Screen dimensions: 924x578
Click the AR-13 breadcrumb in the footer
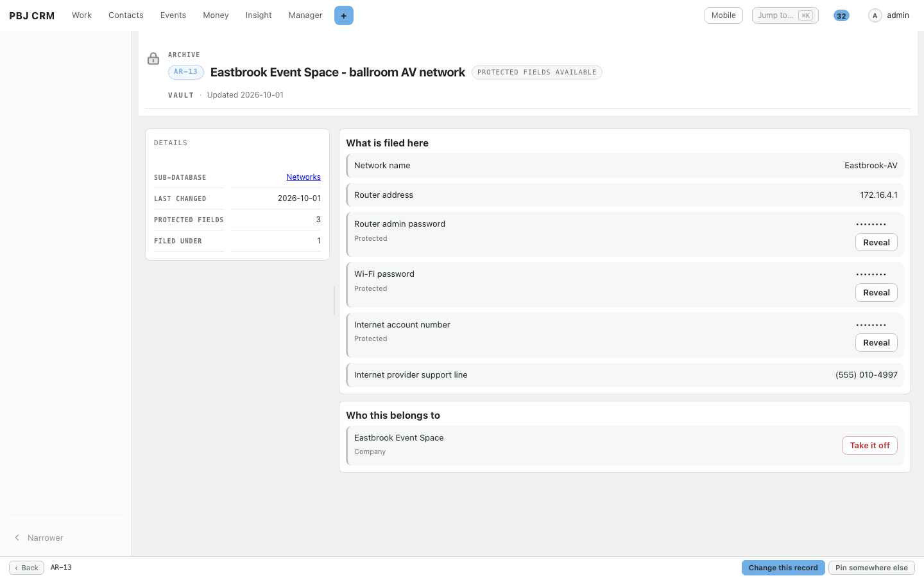click(61, 568)
